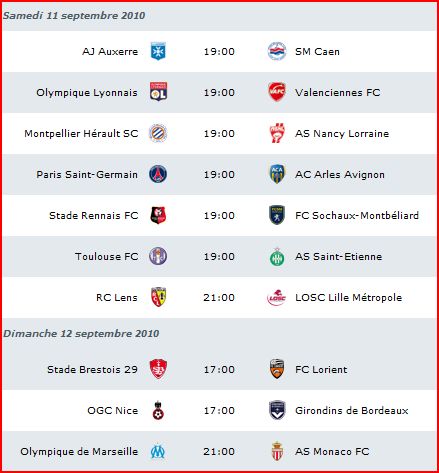The image size is (439, 473).
Task: Click the Olympique de Marseille OM logo
Action: (x=158, y=451)
